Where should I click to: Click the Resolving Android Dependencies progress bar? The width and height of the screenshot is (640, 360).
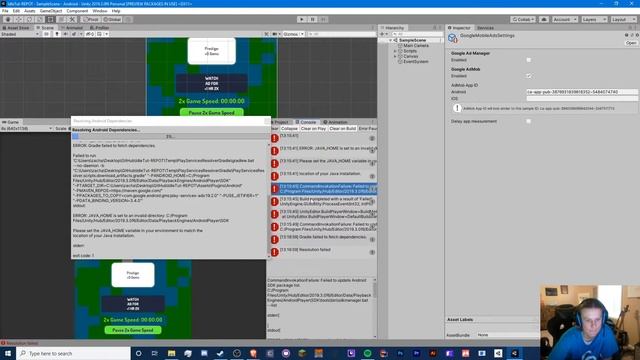pyautogui.click(x=170, y=136)
